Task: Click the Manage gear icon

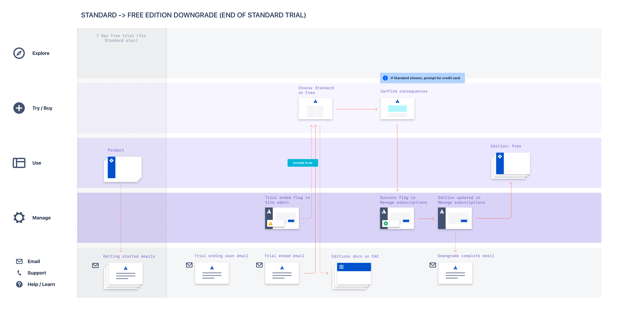Action: [x=19, y=218]
